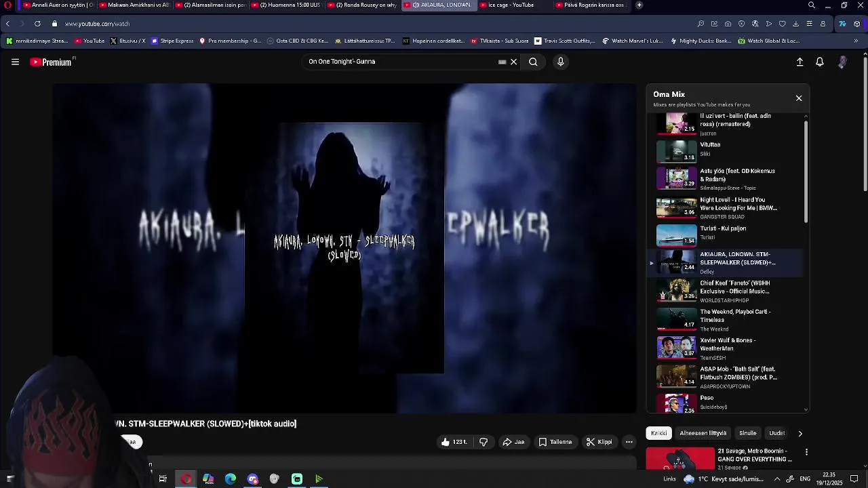Screen dimensions: 868x488
Task: Open the on-screen keyboard icon in search
Action: click(502, 62)
